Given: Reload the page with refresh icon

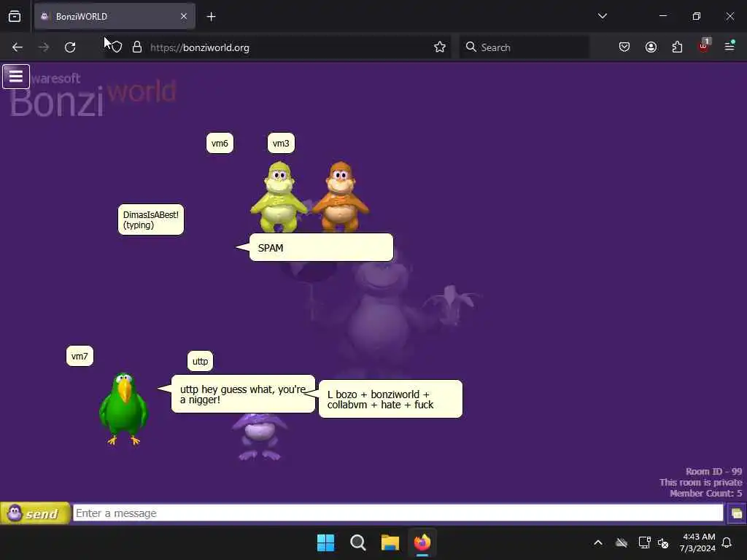Looking at the screenshot, I should tap(70, 47).
